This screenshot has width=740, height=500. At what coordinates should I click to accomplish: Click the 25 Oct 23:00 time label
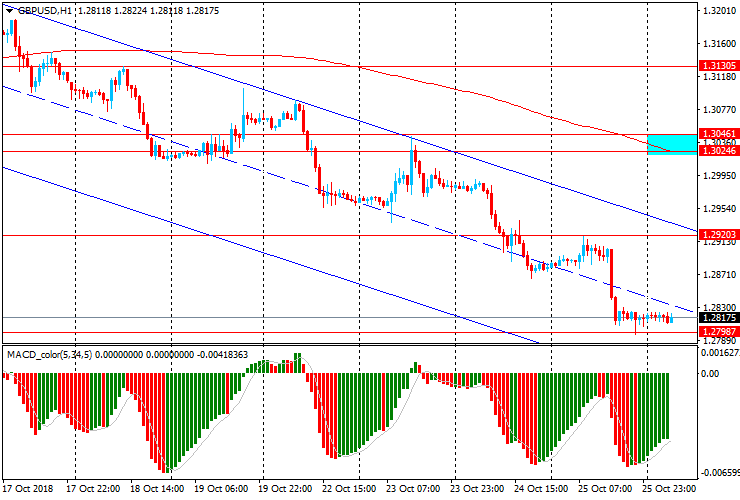pos(669,488)
